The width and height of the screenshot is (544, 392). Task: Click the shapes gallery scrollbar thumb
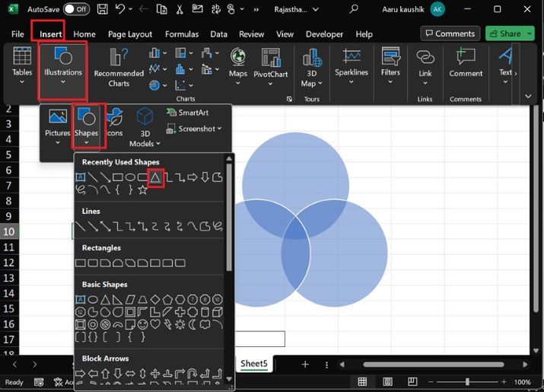229,217
